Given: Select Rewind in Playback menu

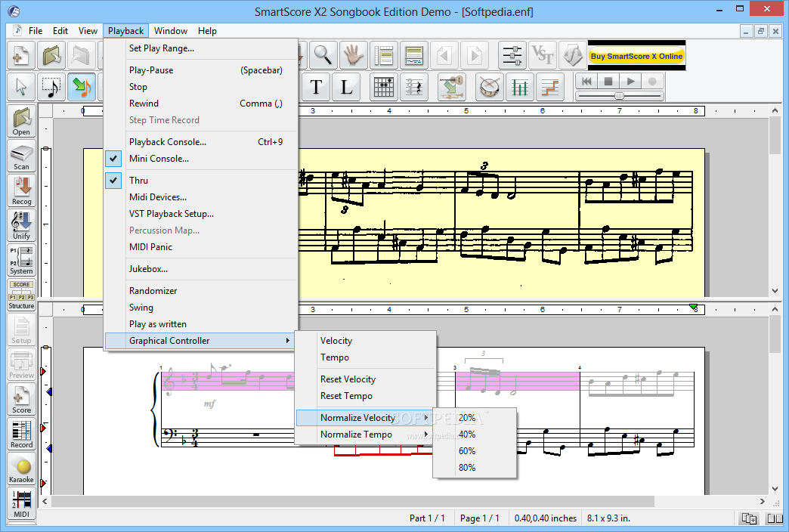Looking at the screenshot, I should (x=201, y=104).
